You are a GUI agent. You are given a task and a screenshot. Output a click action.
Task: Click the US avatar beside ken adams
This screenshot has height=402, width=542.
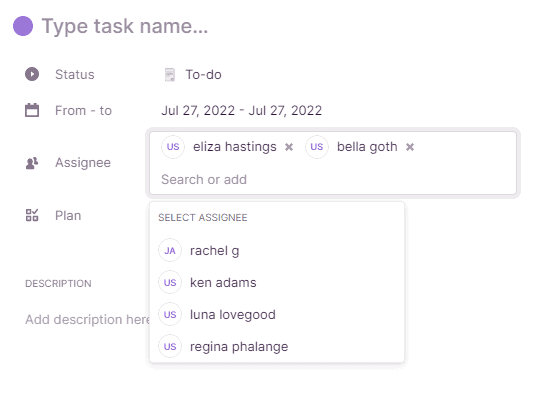click(x=170, y=282)
